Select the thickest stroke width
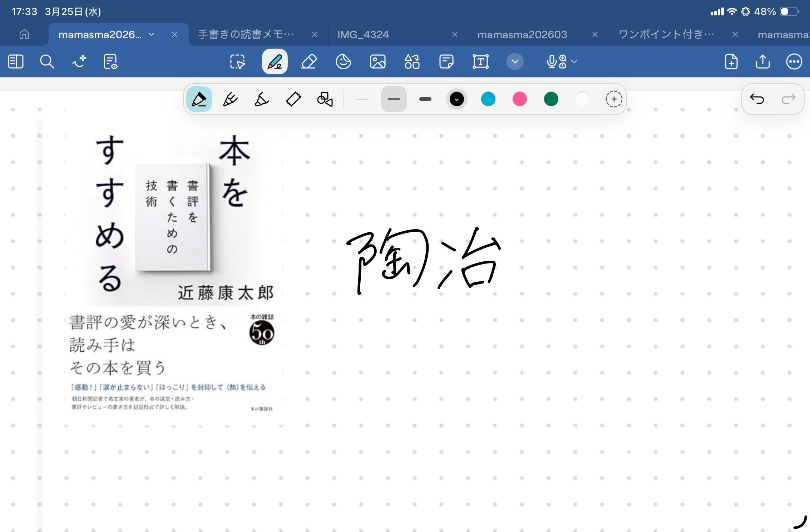810x532 pixels. [x=425, y=99]
